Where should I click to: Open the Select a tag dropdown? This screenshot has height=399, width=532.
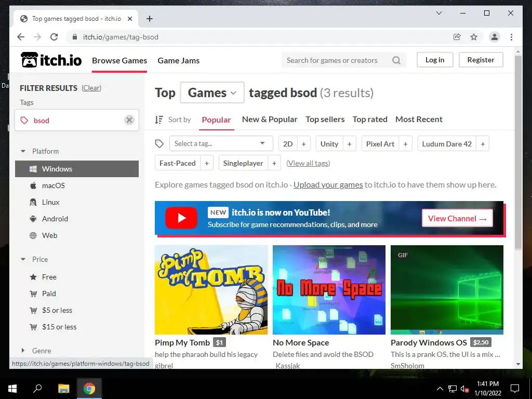click(x=221, y=143)
